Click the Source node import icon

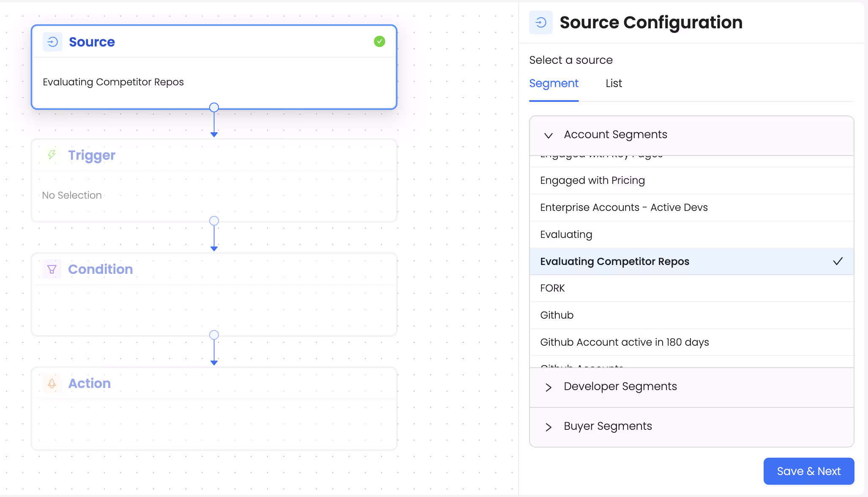(x=52, y=41)
